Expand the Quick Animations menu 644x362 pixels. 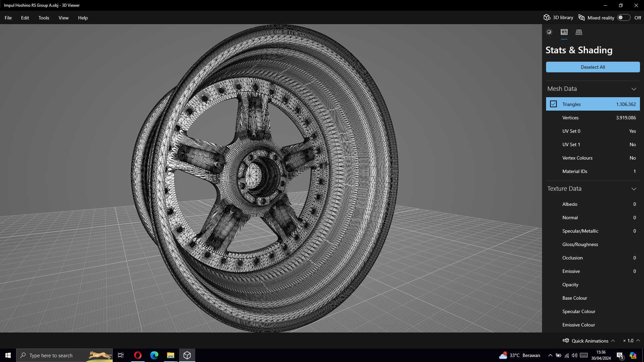[x=613, y=341]
